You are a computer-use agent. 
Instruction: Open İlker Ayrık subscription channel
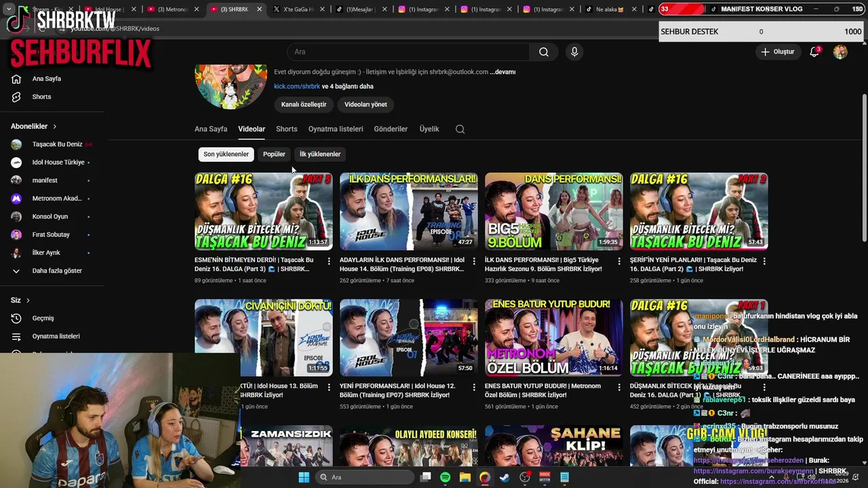[52, 253]
